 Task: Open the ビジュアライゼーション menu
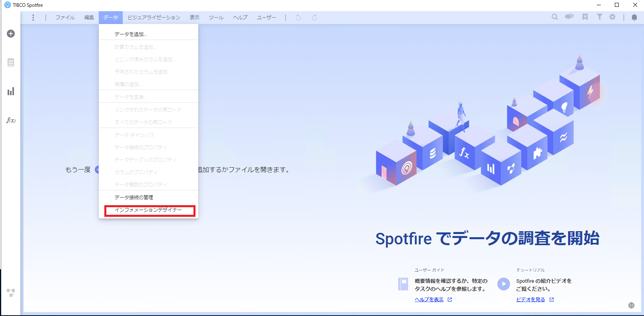pos(154,18)
